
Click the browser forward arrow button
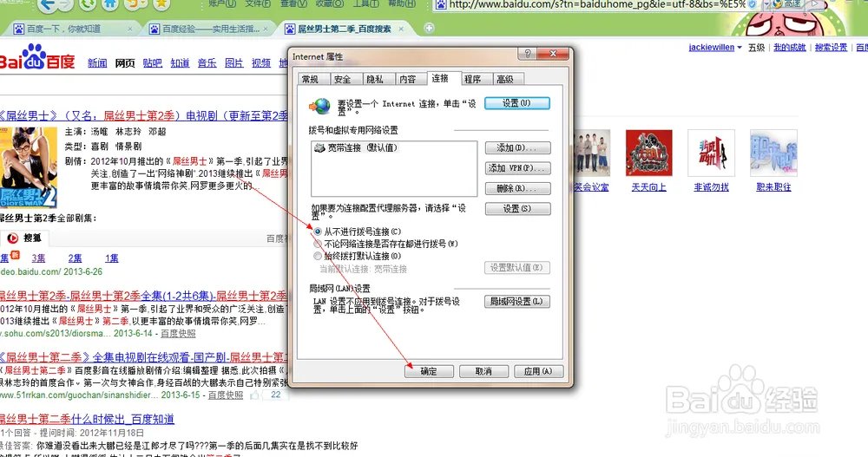coord(66,5)
